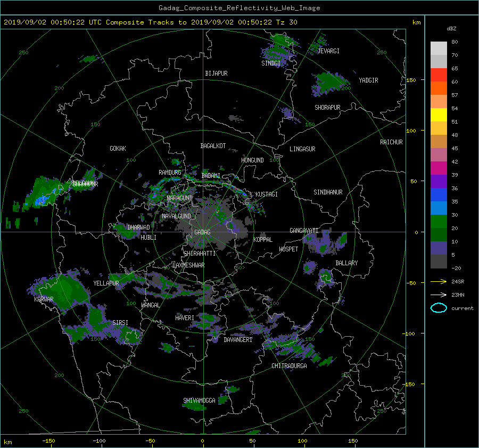Select the SINDGI label on map
This screenshot has height=448, width=479.
[271, 63]
